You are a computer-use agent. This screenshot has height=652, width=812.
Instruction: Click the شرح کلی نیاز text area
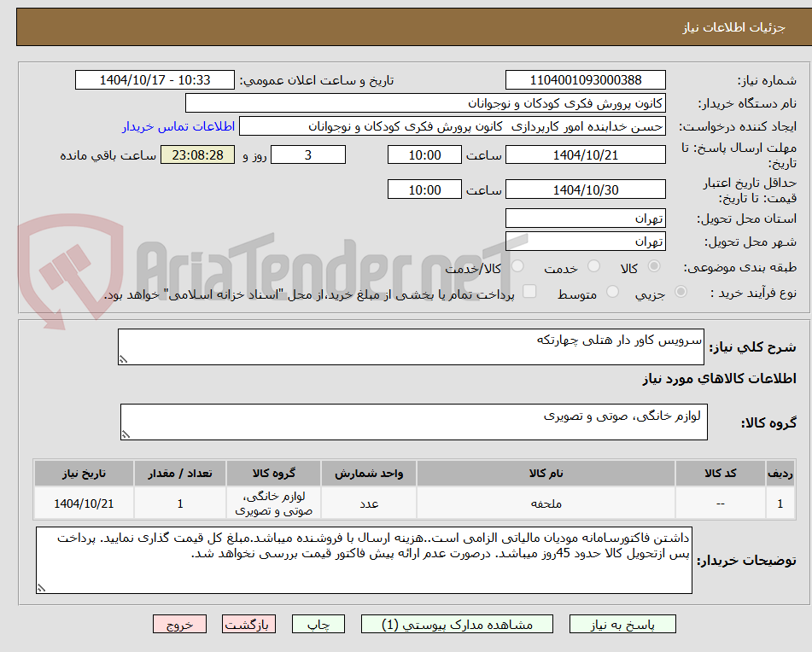tap(411, 346)
